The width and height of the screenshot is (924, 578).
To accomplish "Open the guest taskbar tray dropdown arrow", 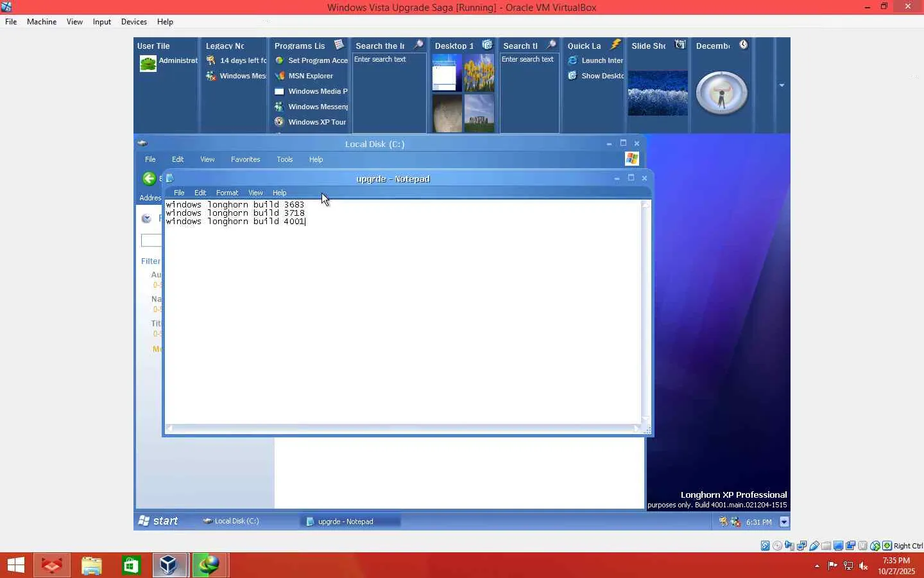I will pyautogui.click(x=784, y=522).
